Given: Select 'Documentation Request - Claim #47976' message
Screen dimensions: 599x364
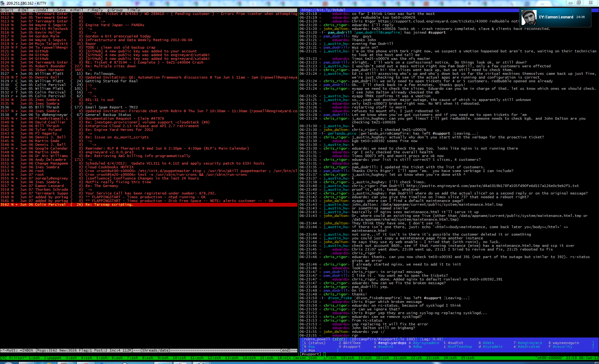Looking at the screenshot, I should pos(149,118).
